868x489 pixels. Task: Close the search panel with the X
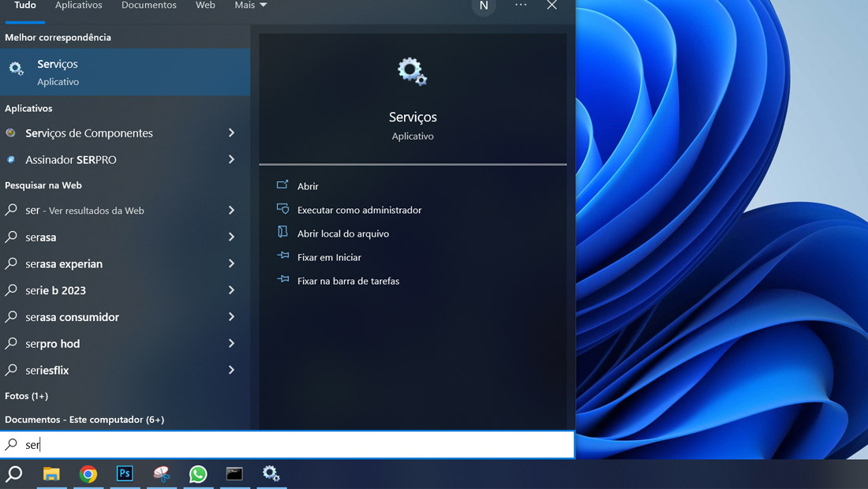click(x=552, y=6)
